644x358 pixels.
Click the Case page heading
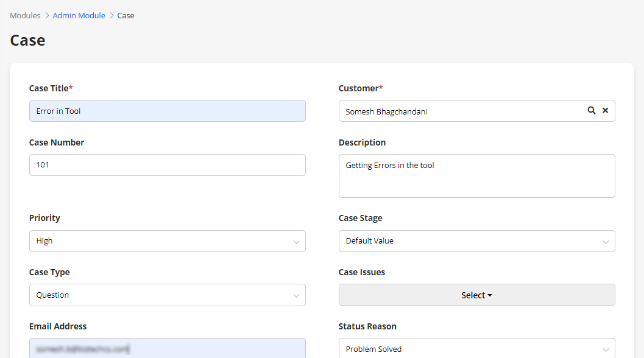click(x=27, y=40)
